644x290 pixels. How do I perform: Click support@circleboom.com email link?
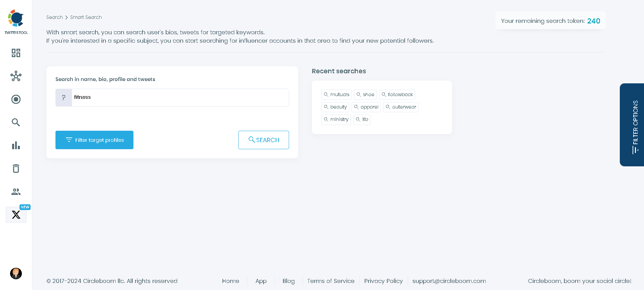449,281
